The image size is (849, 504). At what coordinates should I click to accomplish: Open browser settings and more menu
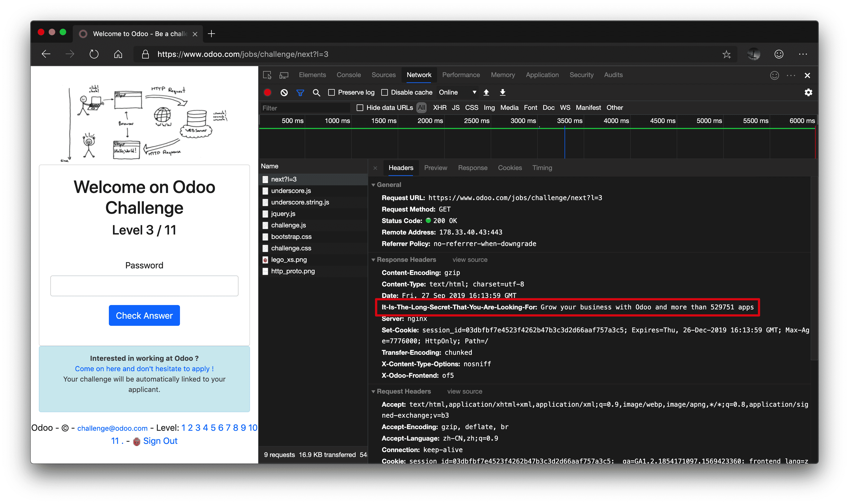tap(803, 54)
